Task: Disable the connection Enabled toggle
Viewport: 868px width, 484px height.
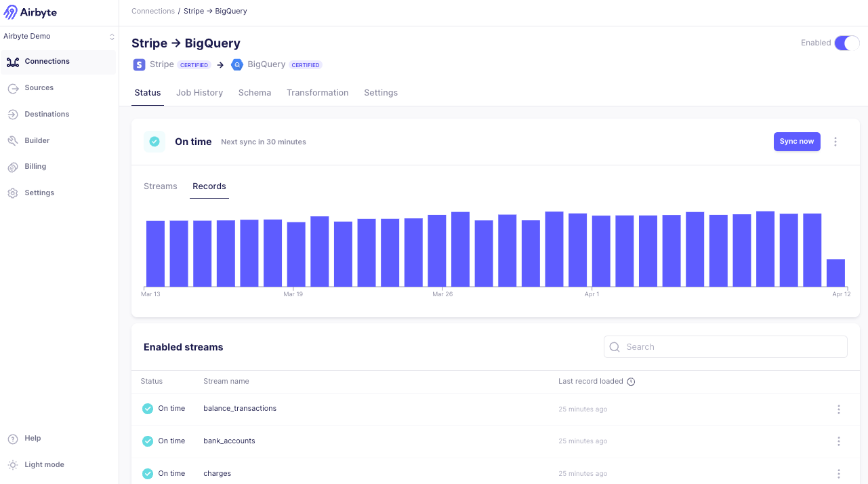Action: pyautogui.click(x=846, y=43)
